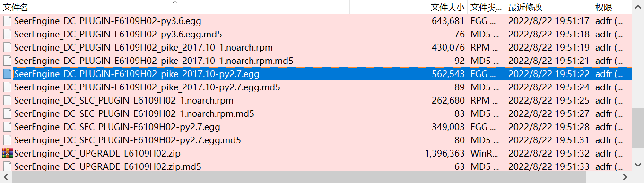The image size is (644, 183).
Task: Click icon of pike_2017.10-1.noarch.rpm file
Action: 7,47
